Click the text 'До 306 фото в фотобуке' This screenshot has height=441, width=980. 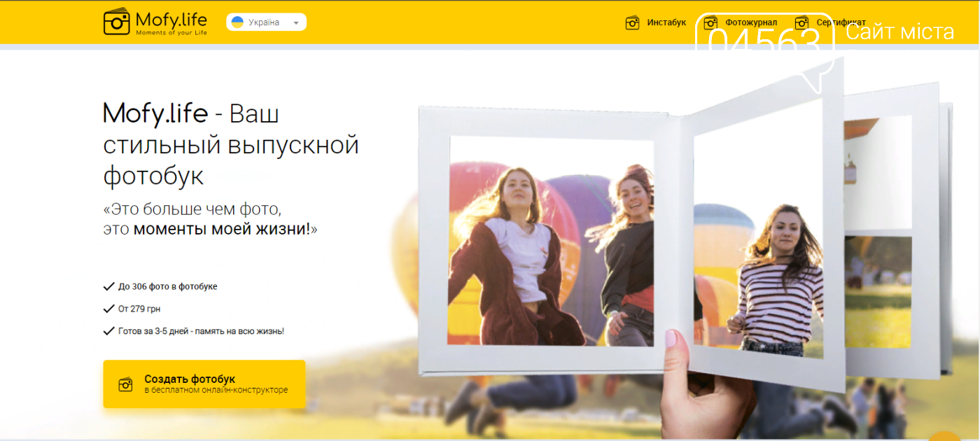point(168,286)
